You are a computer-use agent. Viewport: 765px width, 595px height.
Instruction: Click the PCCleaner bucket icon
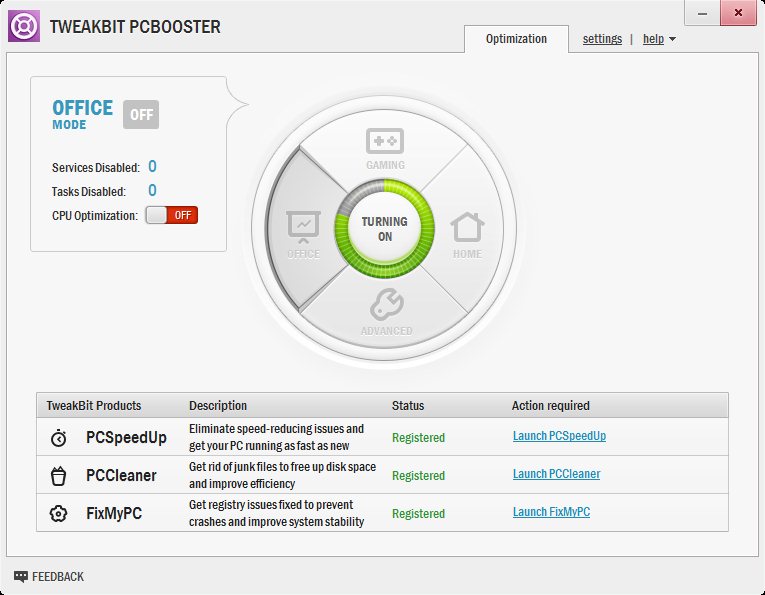coord(59,476)
